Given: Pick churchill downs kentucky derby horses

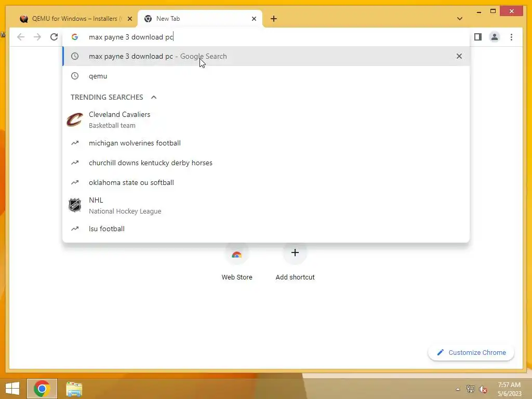Looking at the screenshot, I should (266, 163).
